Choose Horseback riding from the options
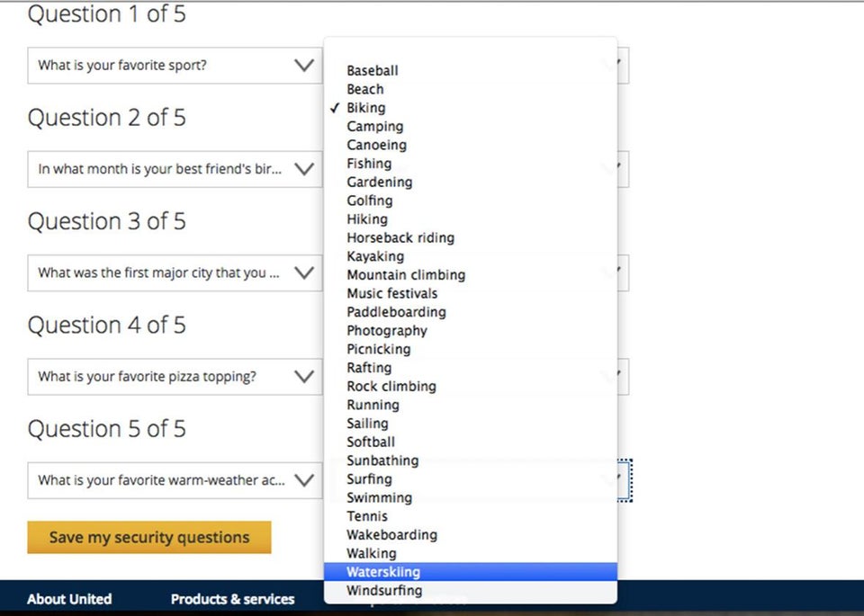The image size is (864, 616). click(400, 237)
